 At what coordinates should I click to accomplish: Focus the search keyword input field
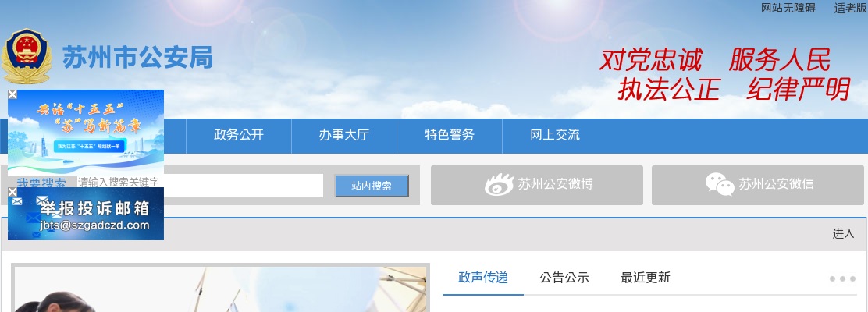(x=199, y=186)
